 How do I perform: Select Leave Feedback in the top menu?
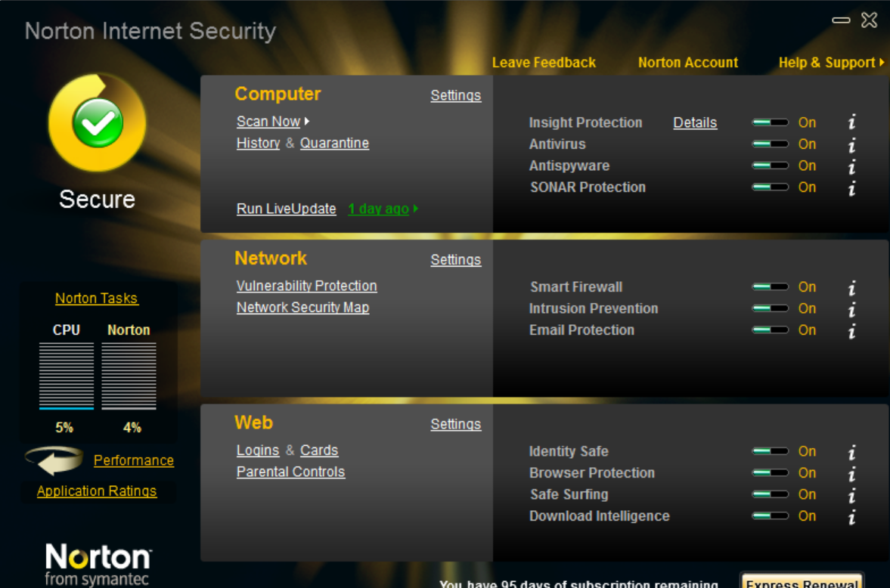(x=544, y=63)
